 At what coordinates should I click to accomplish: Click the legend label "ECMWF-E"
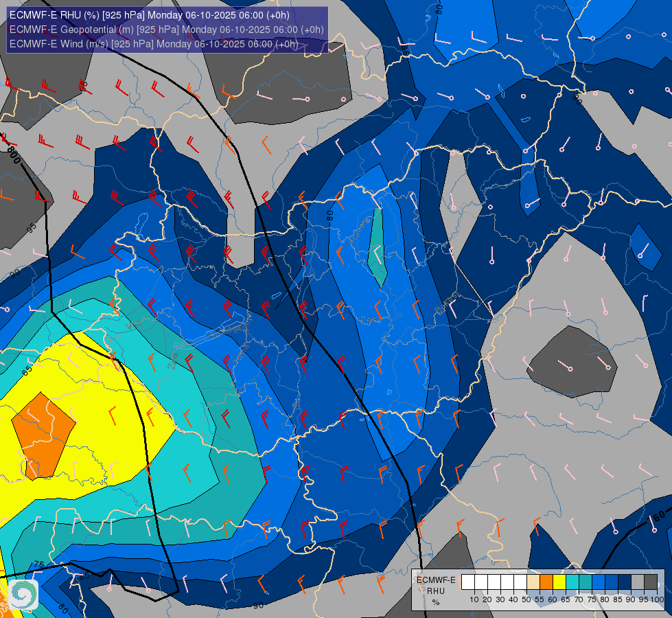[436, 580]
